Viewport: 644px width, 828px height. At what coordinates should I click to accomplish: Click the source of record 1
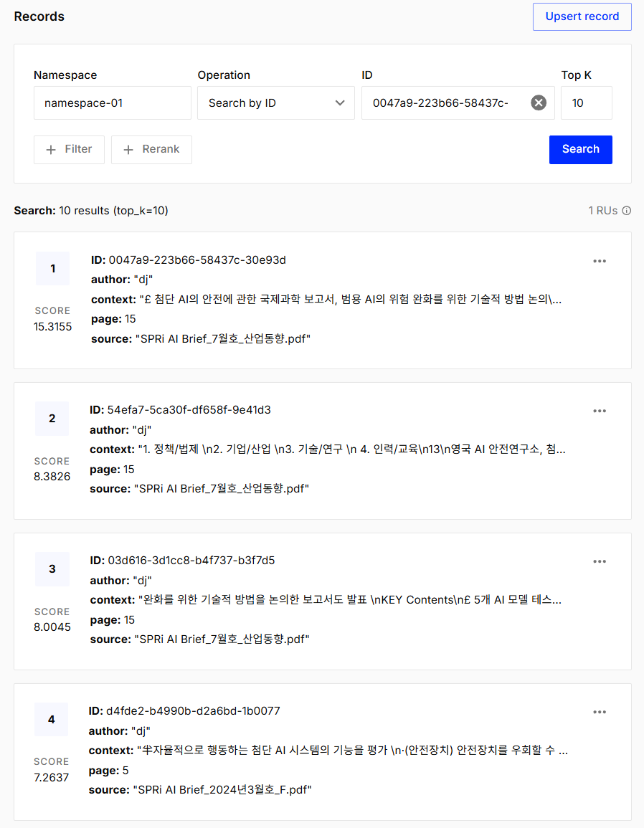(x=222, y=338)
